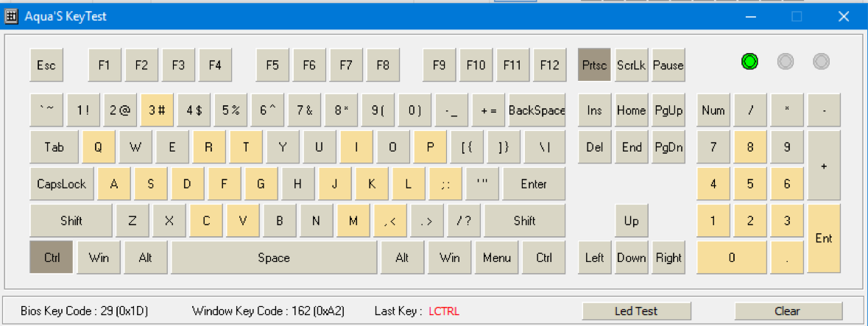The height and width of the screenshot is (326, 868).
Task: Click the Num key on numpad
Action: coord(713,110)
